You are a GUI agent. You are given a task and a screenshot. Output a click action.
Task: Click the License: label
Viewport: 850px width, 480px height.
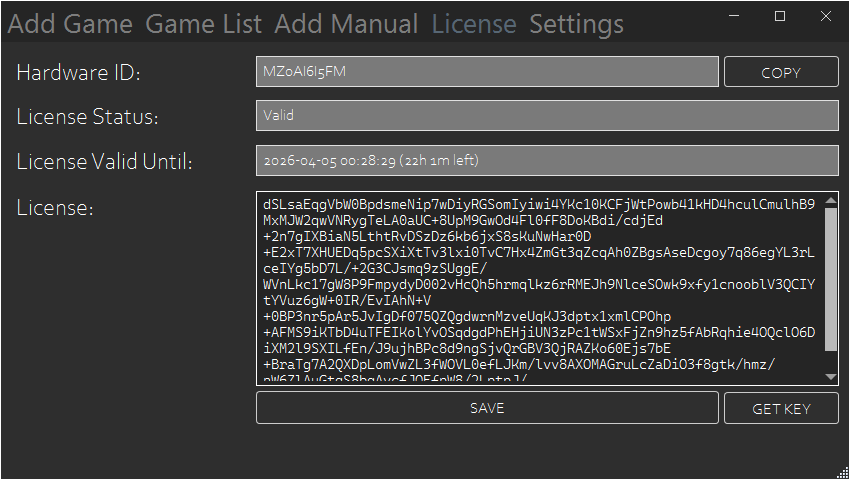(55, 208)
